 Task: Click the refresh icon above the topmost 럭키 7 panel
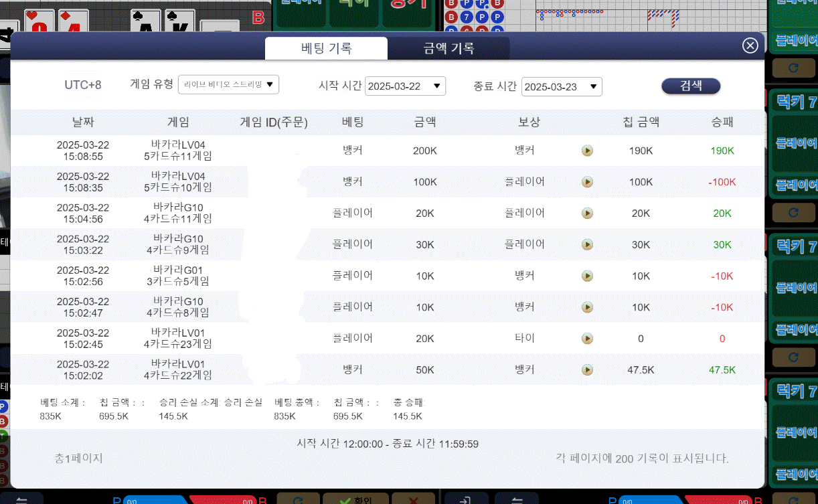(793, 68)
